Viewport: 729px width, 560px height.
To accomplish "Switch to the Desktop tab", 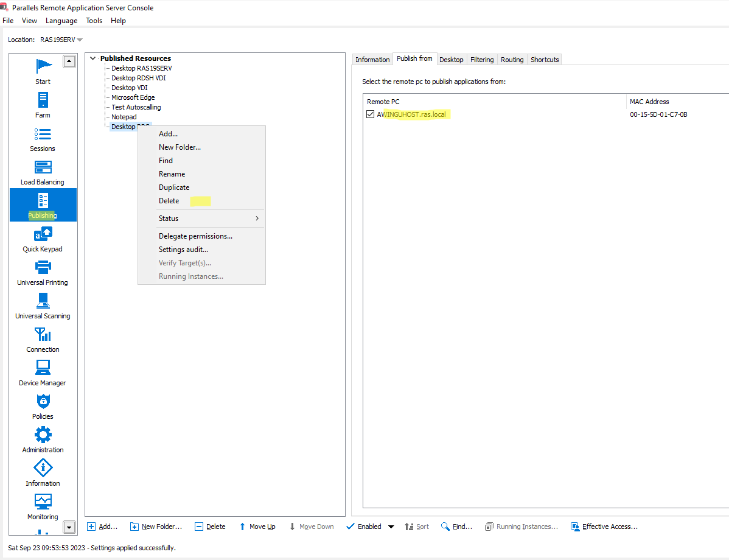I will [451, 60].
